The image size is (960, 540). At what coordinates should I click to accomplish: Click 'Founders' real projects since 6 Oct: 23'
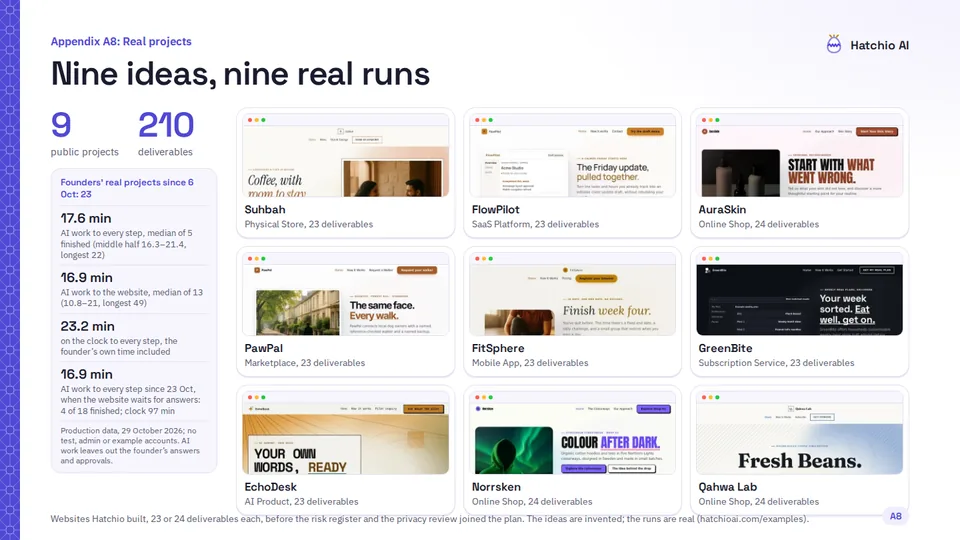coord(127,188)
